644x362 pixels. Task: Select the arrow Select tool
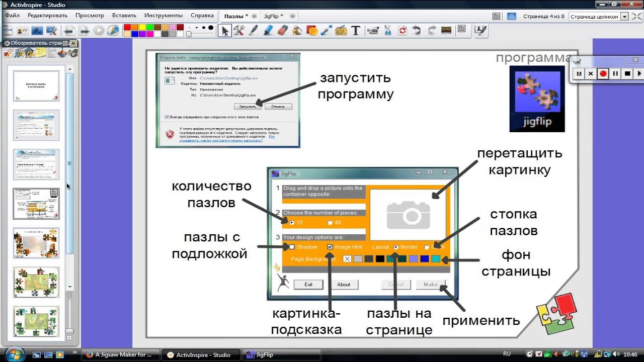224,31
